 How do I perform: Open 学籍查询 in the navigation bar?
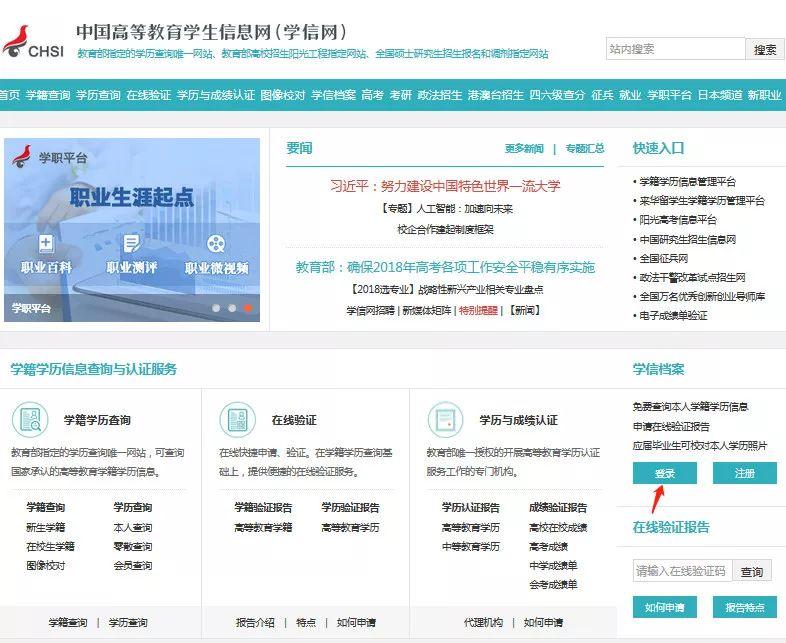(x=48, y=95)
